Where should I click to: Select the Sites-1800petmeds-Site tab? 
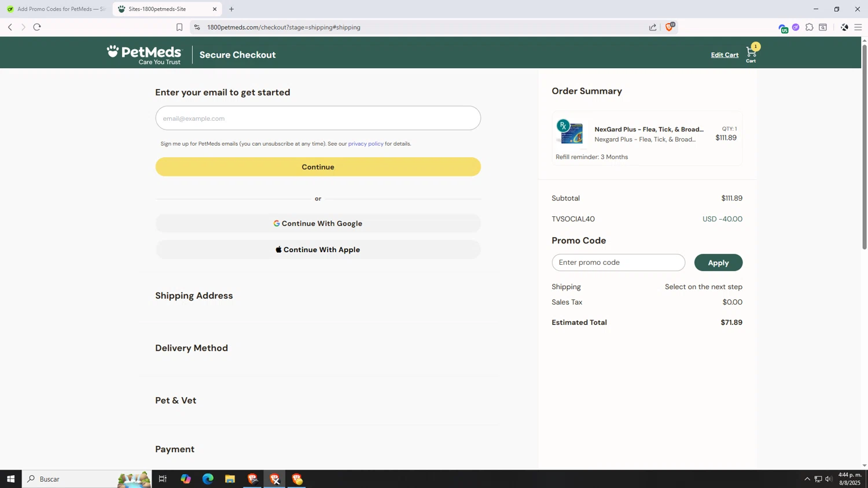click(x=167, y=9)
